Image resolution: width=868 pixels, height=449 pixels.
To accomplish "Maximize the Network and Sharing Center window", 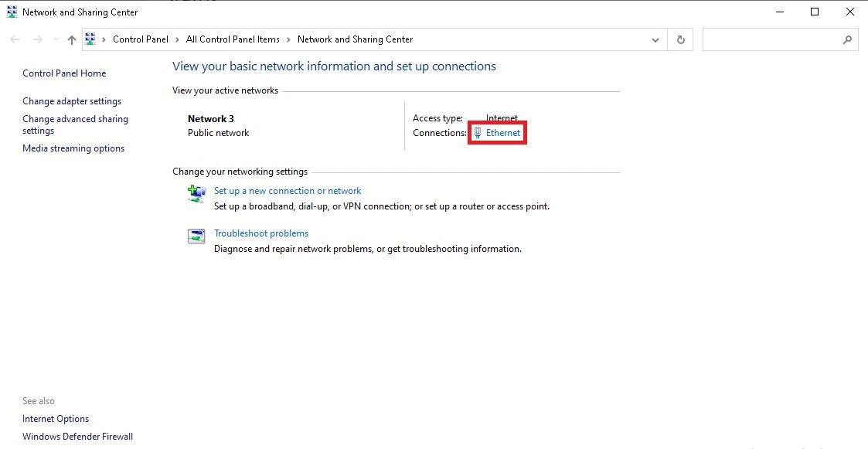I will [815, 12].
